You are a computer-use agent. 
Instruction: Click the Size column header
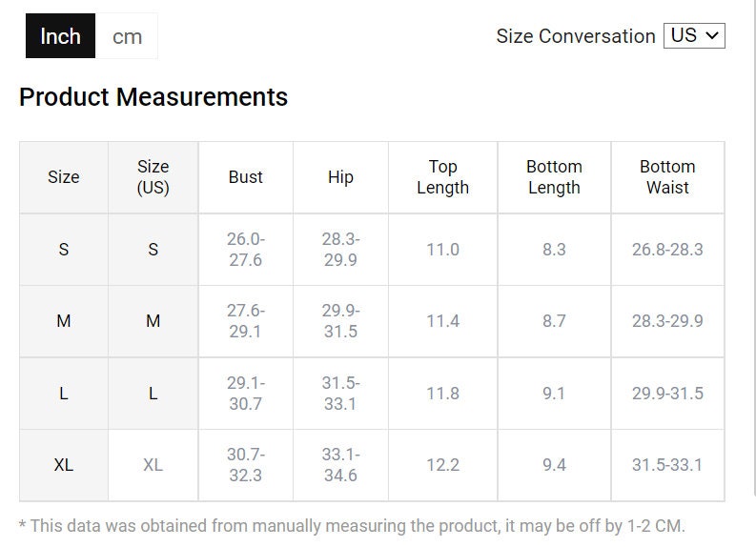coord(64,177)
